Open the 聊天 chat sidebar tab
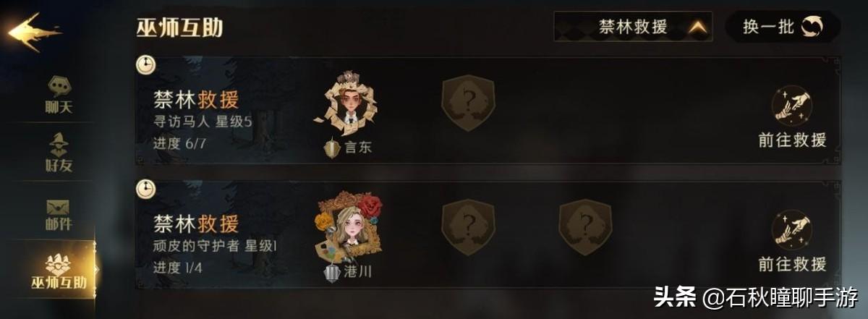The image size is (868, 319). click(x=59, y=95)
